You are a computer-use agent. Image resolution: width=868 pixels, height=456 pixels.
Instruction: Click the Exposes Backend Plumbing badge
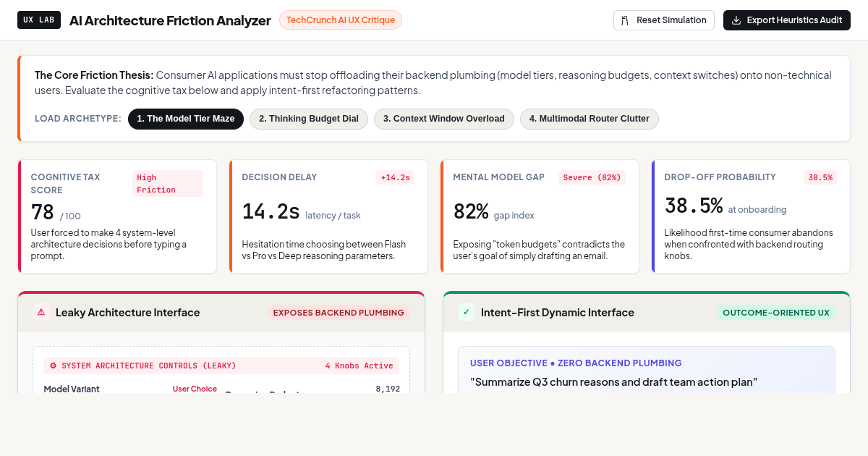coord(339,313)
